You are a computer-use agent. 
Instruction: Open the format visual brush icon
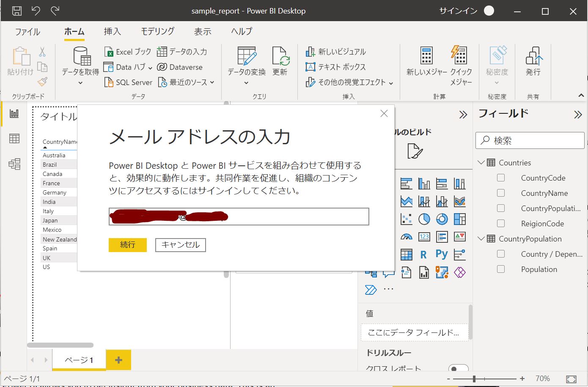point(415,151)
